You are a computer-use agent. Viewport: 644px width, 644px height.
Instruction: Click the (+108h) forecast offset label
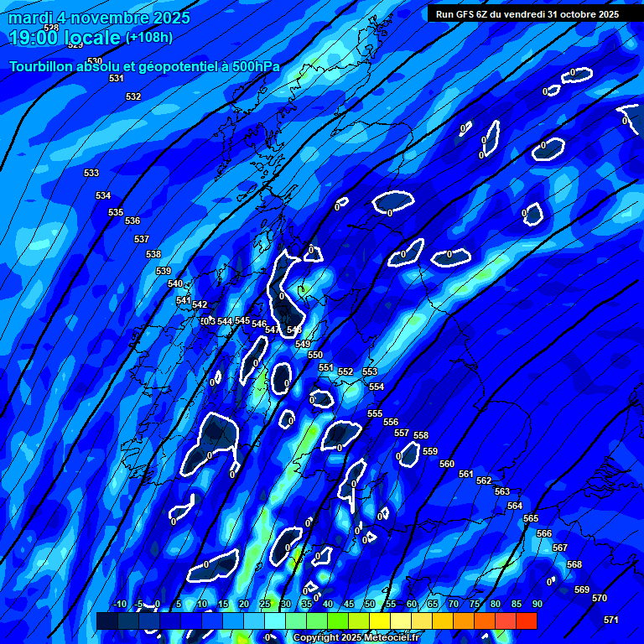coord(149,38)
